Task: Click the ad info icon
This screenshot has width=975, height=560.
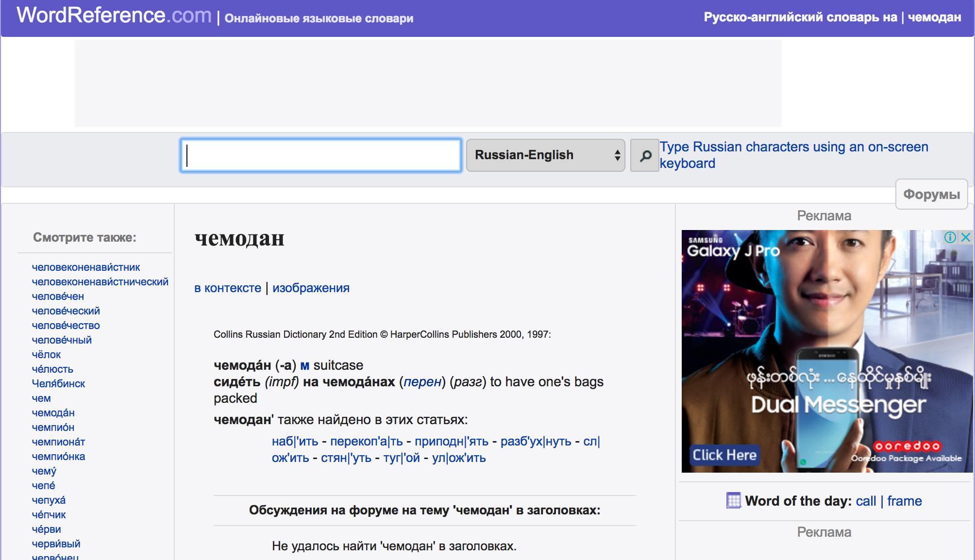Action: pos(950,237)
